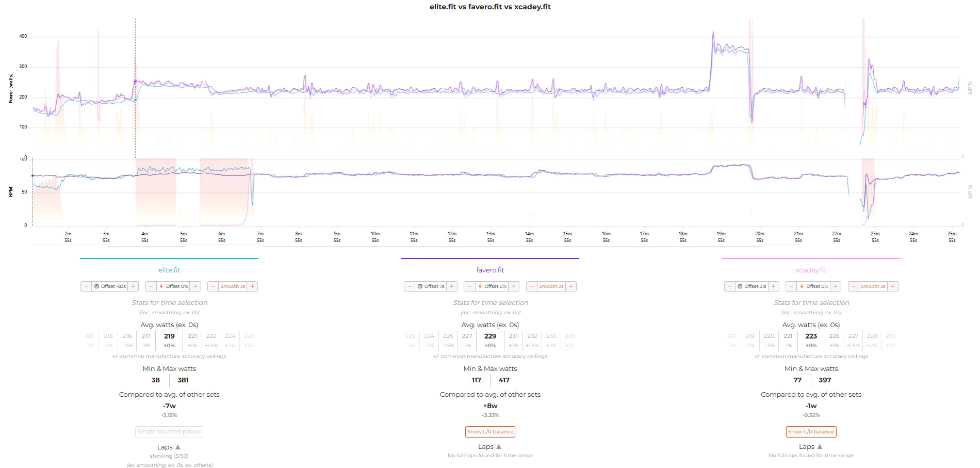Decrease xcadey.fit smoothing with minus

tap(854, 286)
